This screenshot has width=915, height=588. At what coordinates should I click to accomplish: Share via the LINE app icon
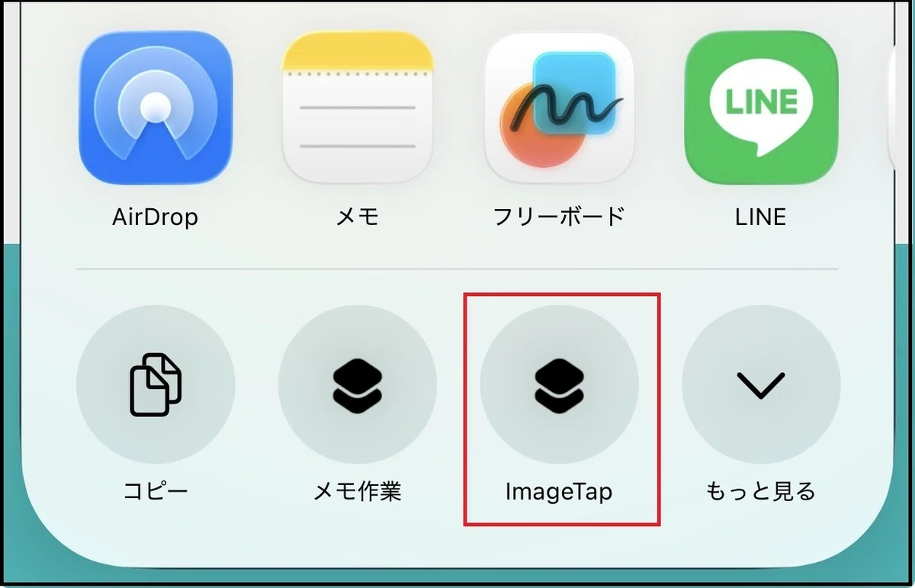click(x=761, y=108)
